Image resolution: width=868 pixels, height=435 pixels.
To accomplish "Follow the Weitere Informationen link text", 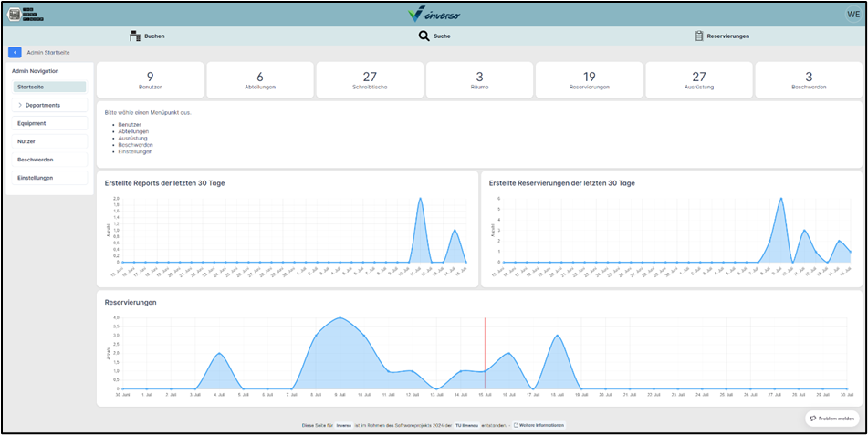I will coord(541,425).
